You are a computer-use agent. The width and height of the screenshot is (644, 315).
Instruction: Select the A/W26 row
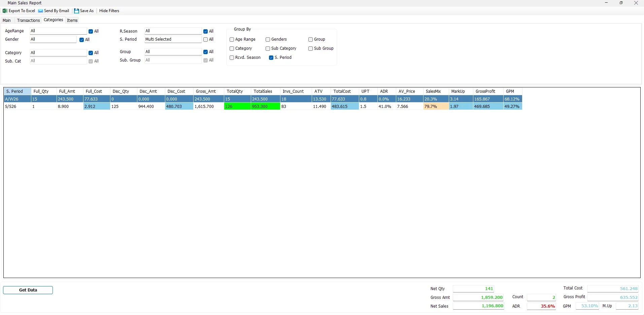click(263, 99)
